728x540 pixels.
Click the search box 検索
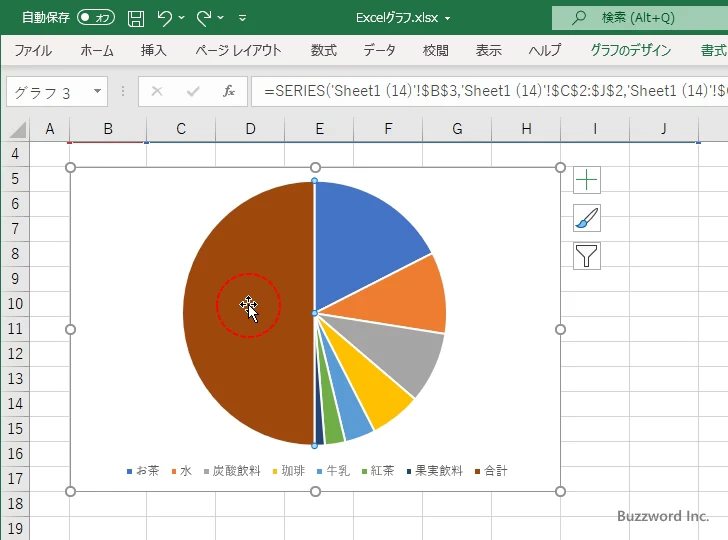(x=640, y=17)
